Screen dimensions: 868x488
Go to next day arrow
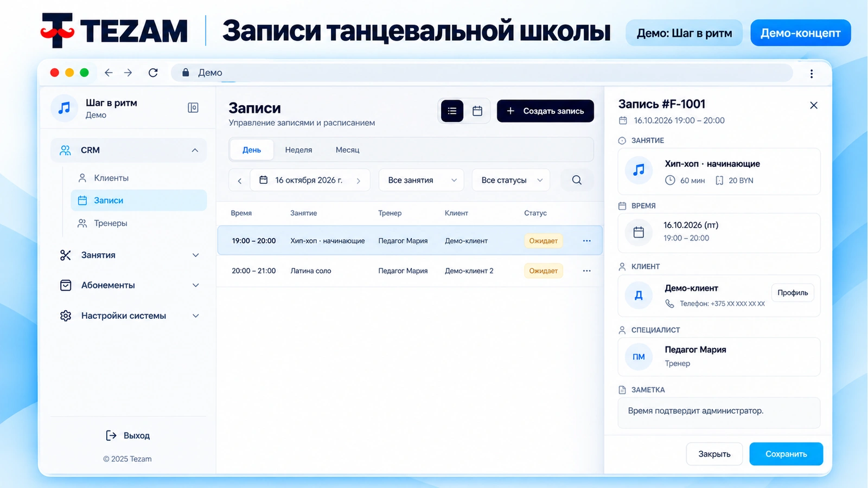(359, 181)
